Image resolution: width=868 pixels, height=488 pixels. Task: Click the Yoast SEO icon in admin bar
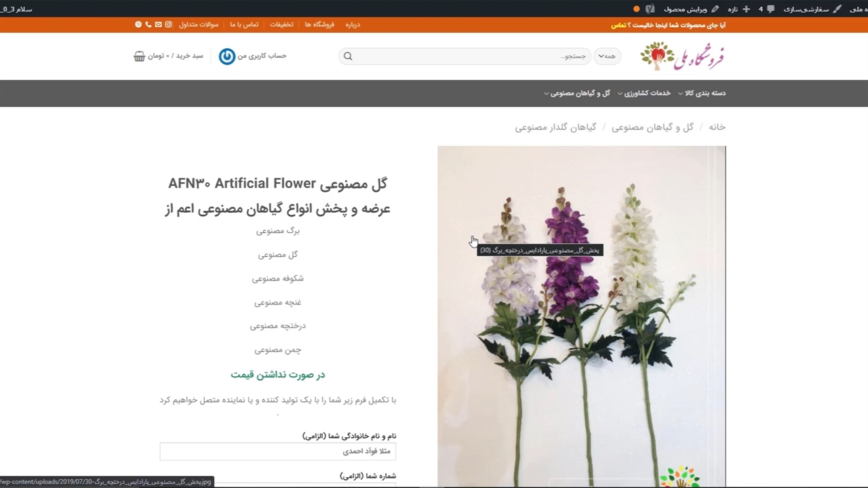[650, 9]
